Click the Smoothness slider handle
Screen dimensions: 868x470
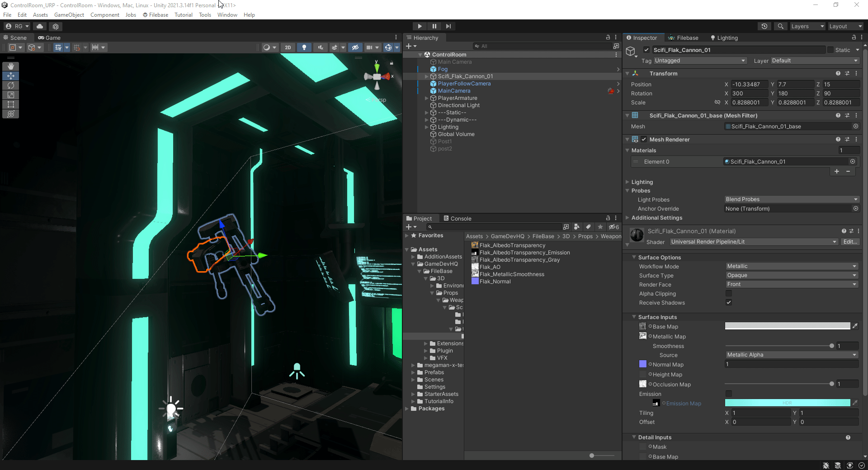(832, 346)
